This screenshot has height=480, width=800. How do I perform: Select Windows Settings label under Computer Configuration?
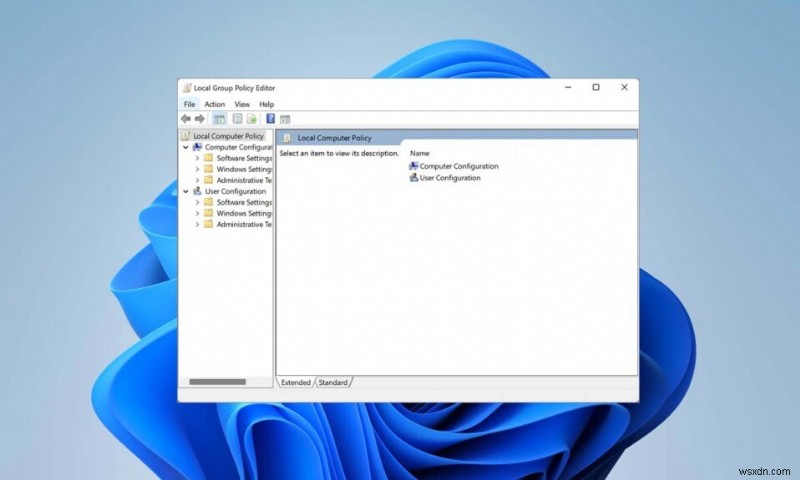pyautogui.click(x=244, y=169)
